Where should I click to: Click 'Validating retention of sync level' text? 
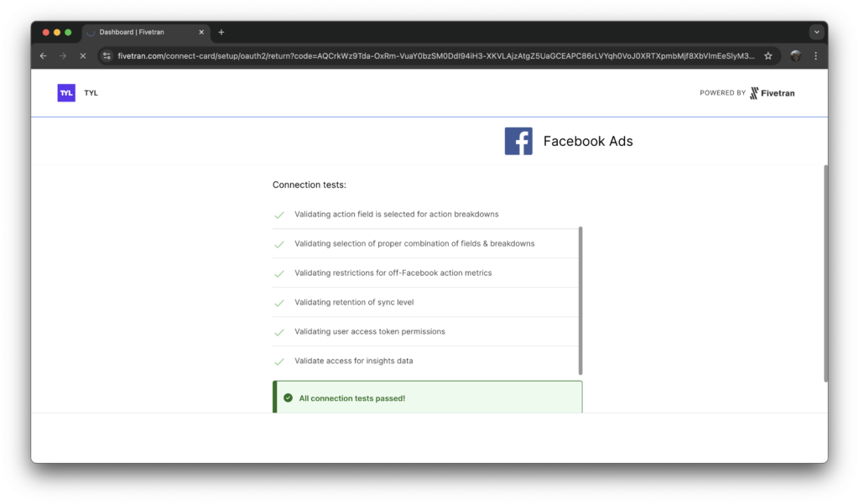tap(354, 303)
